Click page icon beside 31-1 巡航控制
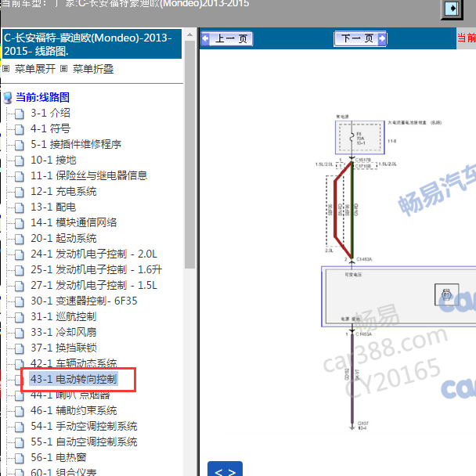 tap(20, 318)
